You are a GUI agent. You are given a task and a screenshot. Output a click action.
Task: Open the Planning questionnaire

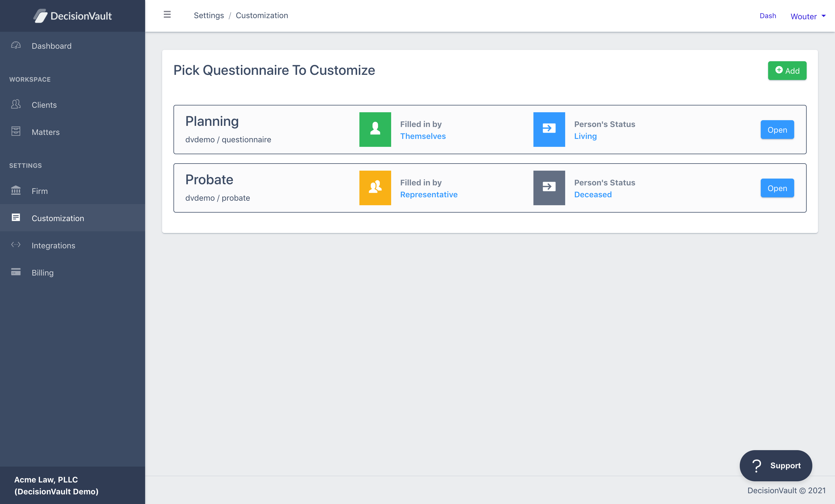(777, 130)
